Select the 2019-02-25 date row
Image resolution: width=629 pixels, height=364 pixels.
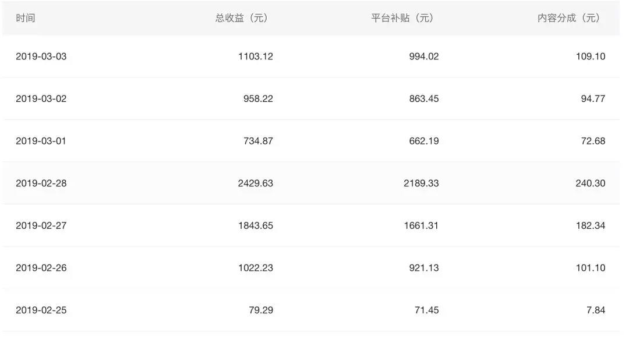[x=41, y=310]
